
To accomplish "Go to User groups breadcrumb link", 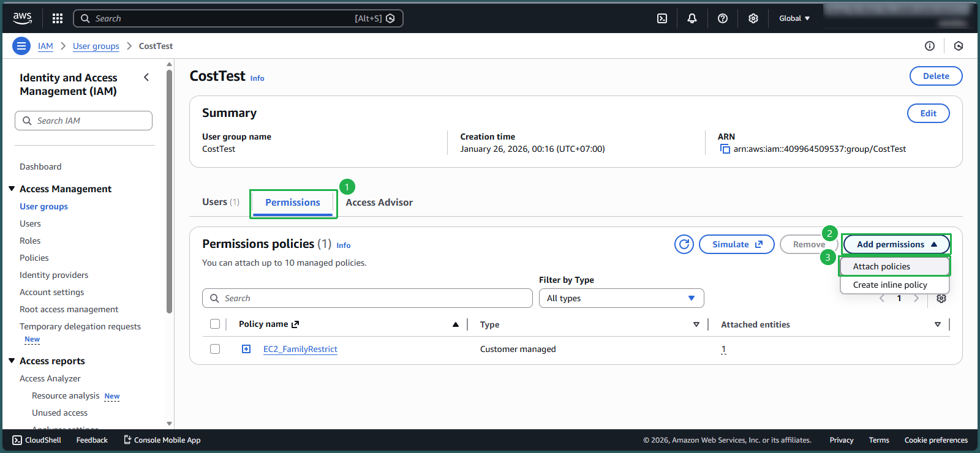I will pyautogui.click(x=96, y=46).
